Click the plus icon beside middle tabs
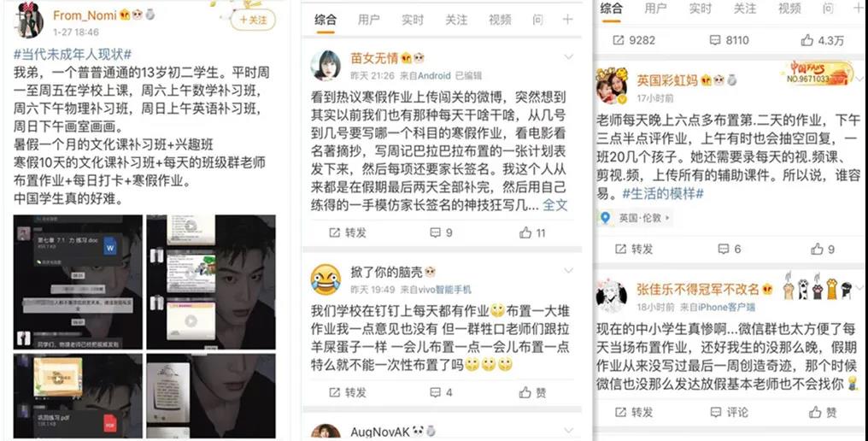This screenshot has height=441, width=868. pos(567,20)
